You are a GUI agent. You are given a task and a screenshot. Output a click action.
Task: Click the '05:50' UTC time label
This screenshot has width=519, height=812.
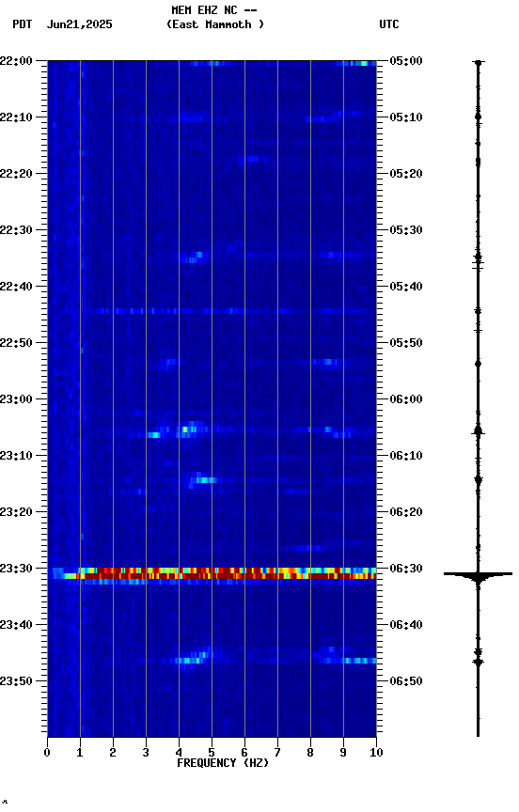click(x=406, y=343)
